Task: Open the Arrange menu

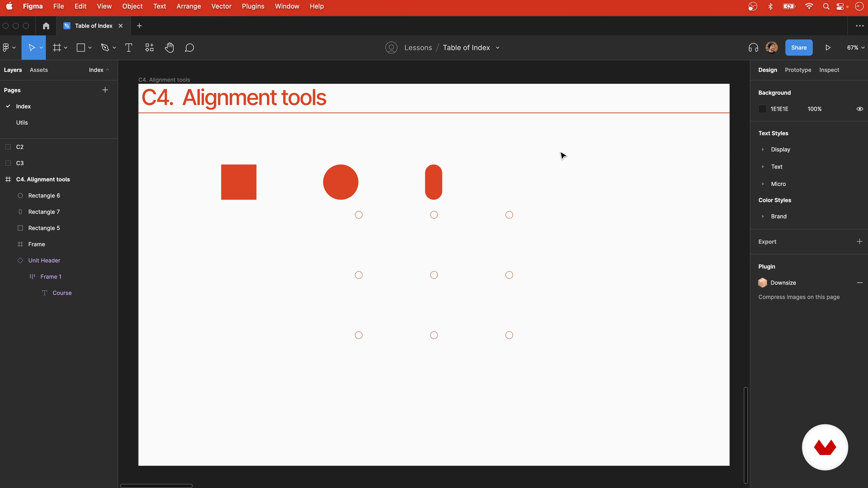Action: tap(189, 6)
